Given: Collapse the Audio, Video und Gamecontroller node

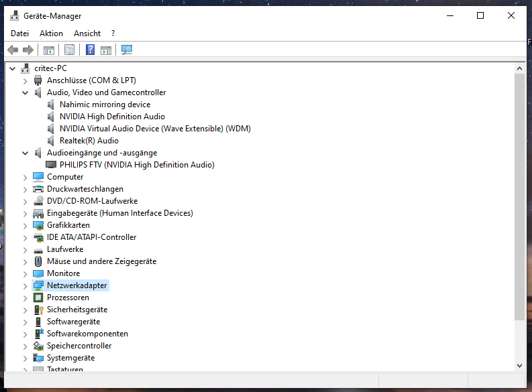Looking at the screenshot, I should tap(25, 92).
